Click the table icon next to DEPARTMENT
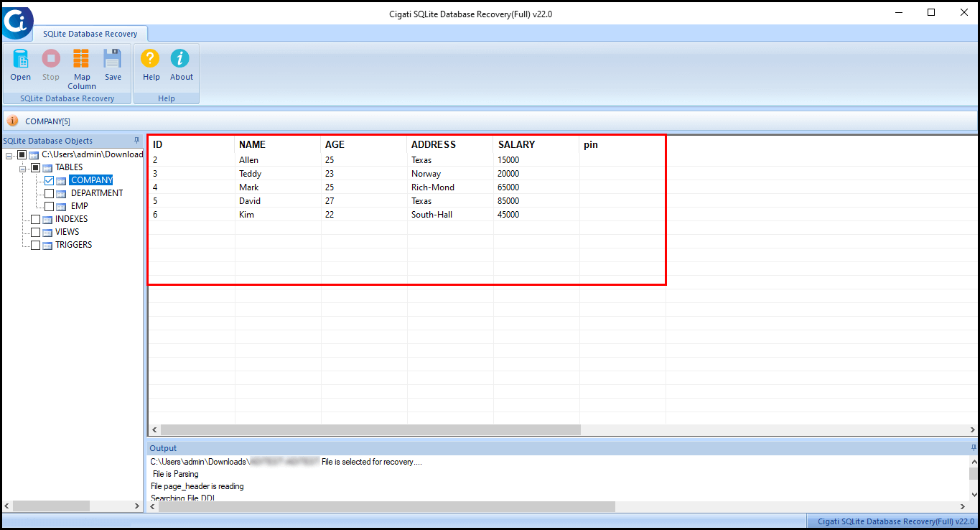The height and width of the screenshot is (530, 980). point(62,193)
